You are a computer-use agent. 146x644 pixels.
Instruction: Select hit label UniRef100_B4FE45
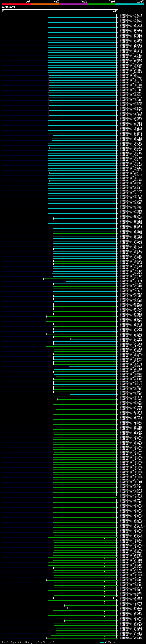coord(131,311)
